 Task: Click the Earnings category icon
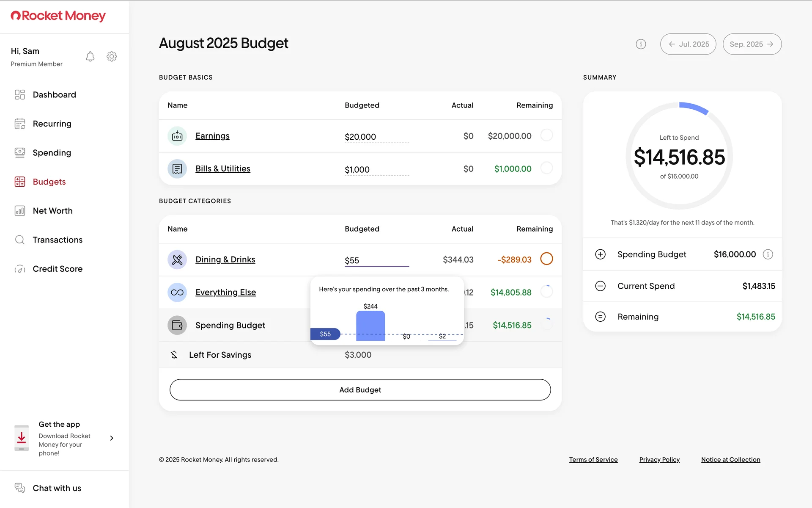coord(177,136)
